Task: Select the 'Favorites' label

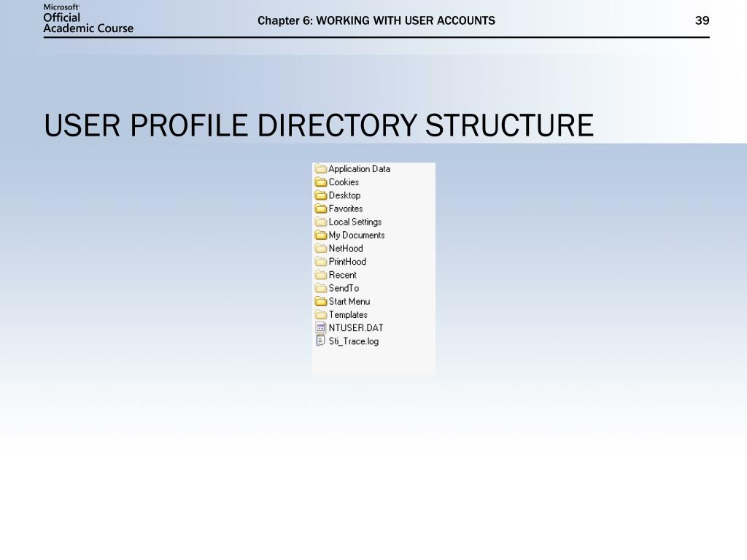Action: tap(345, 209)
